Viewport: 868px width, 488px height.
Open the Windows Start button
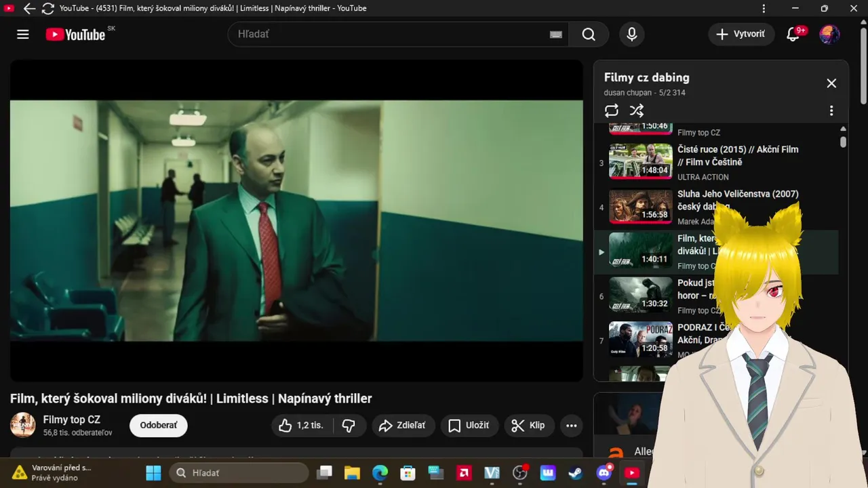154,472
